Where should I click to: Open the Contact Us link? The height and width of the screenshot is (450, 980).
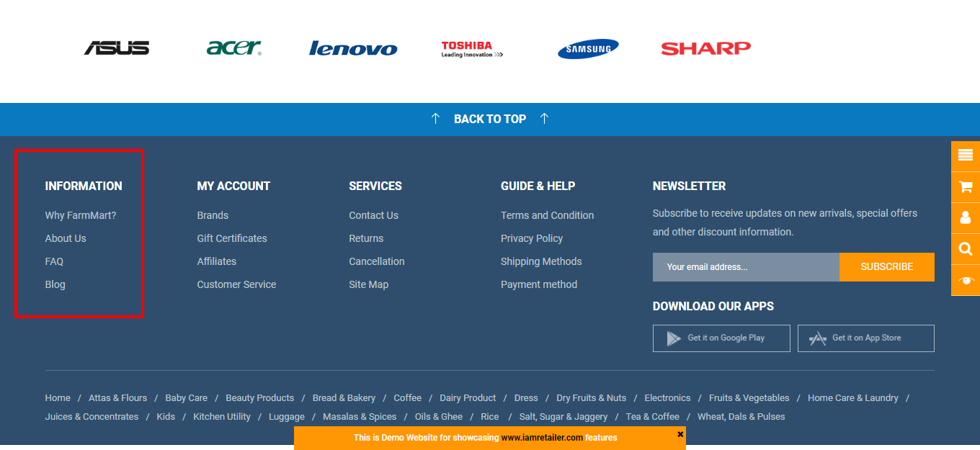click(373, 215)
